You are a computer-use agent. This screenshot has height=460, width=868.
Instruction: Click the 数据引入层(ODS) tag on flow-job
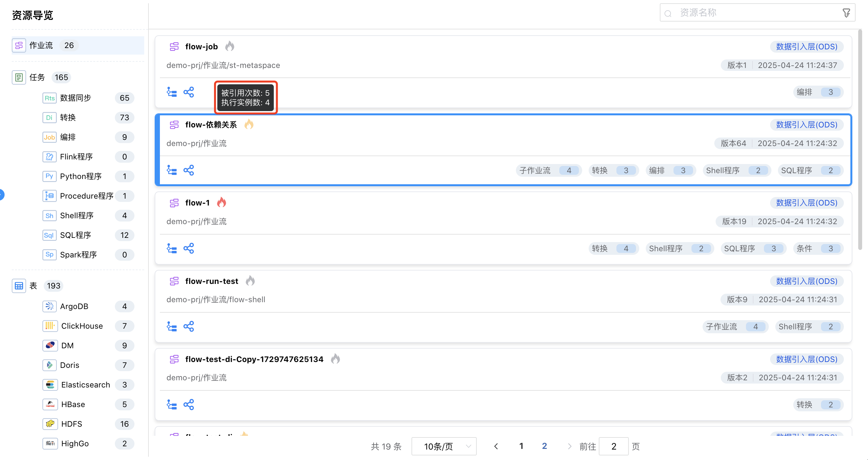(x=807, y=46)
